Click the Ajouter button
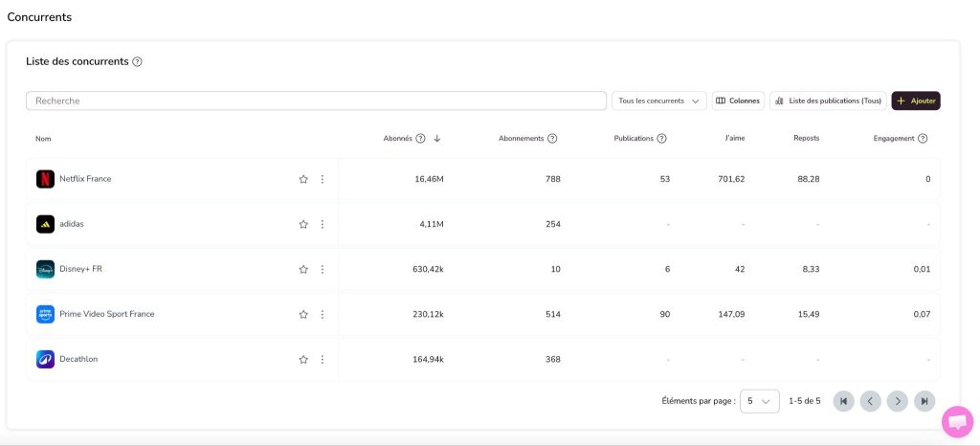980x446 pixels. tap(916, 100)
